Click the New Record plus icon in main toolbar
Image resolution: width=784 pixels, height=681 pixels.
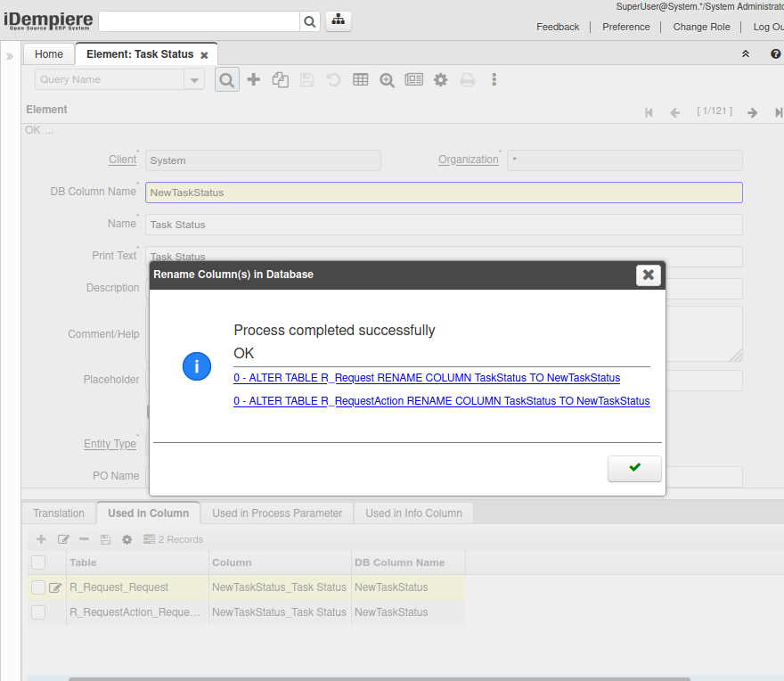click(x=254, y=79)
